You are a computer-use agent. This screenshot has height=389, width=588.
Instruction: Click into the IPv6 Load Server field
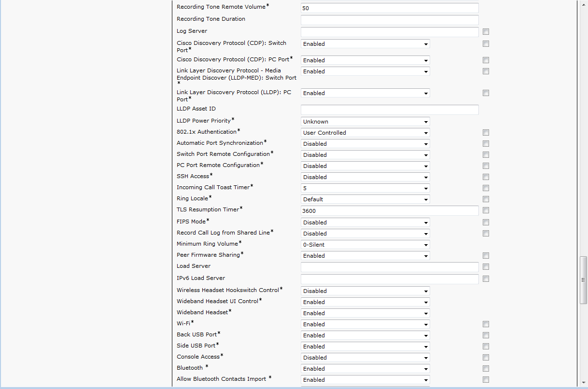pyautogui.click(x=389, y=279)
